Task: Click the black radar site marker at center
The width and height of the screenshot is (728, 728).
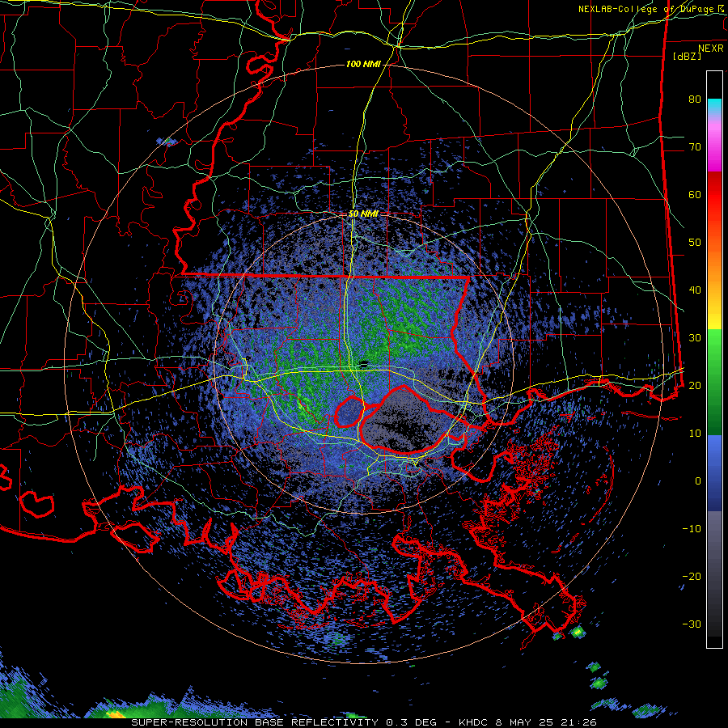Action: 364,363
